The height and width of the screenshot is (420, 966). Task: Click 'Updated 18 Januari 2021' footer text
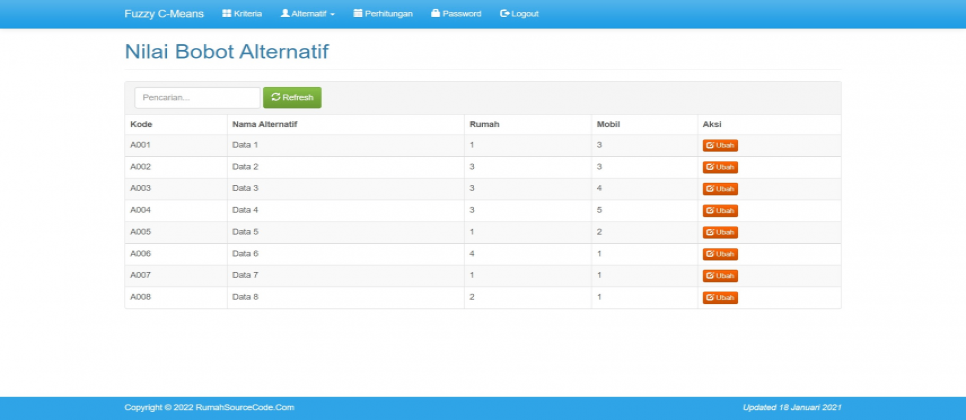point(792,408)
